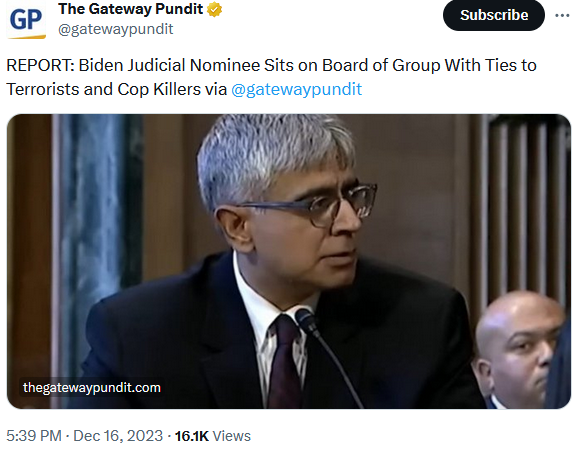Click the word Views after the count
The image size is (585, 451).
pos(232,436)
